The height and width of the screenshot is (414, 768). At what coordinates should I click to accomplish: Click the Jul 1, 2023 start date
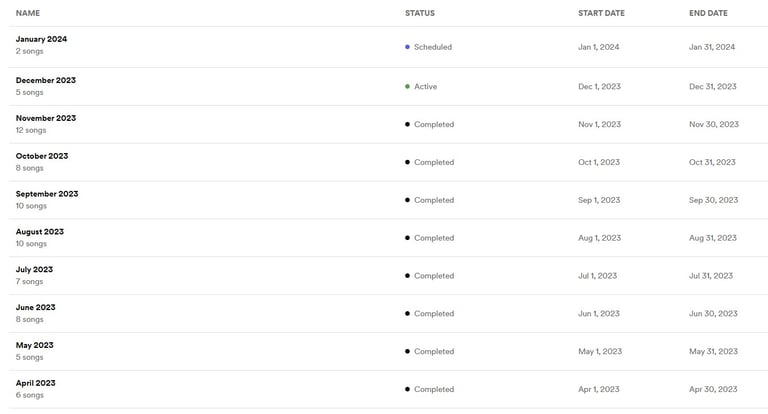(x=598, y=276)
